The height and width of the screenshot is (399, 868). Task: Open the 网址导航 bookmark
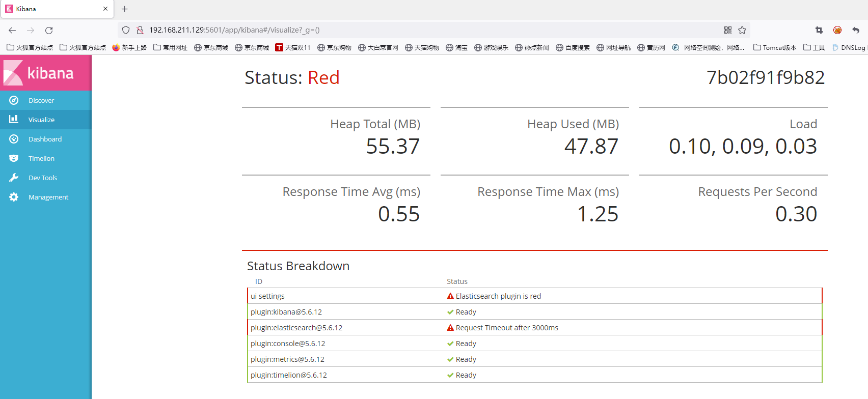point(613,47)
